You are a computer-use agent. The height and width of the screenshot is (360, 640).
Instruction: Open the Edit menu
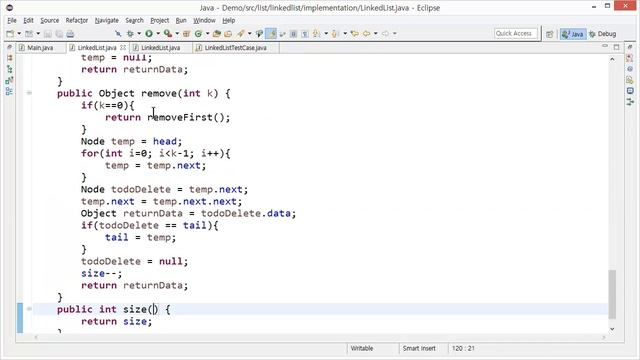28,20
